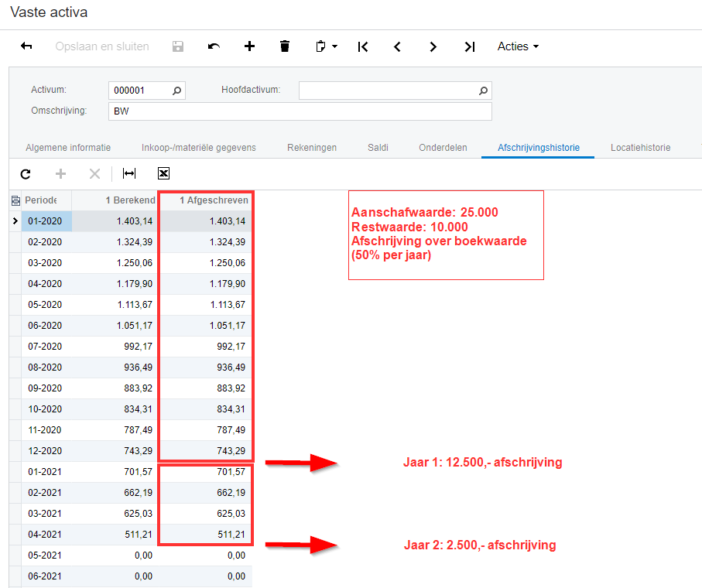Open the clipboard dropdown menu
This screenshot has width=702, height=588.
click(327, 46)
